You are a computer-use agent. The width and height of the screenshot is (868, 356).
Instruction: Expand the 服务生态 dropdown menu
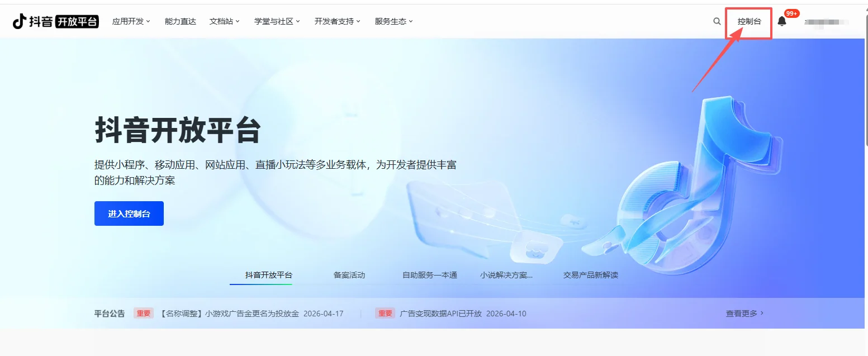coord(394,21)
